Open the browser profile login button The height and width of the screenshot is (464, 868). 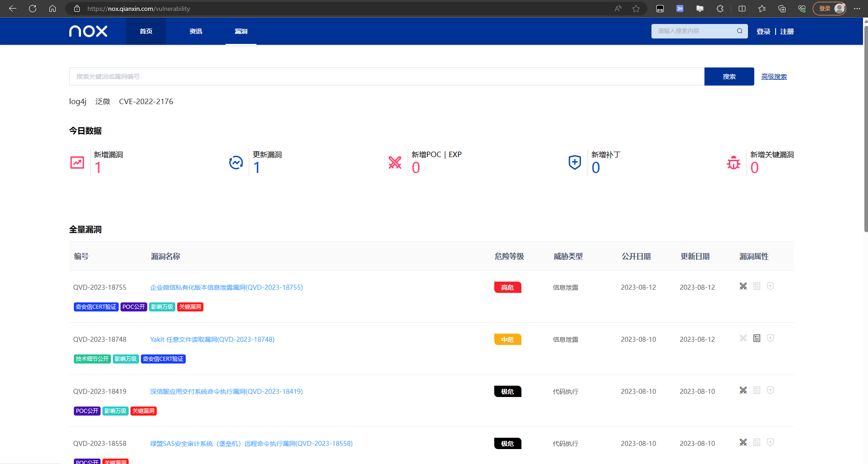[x=829, y=9]
